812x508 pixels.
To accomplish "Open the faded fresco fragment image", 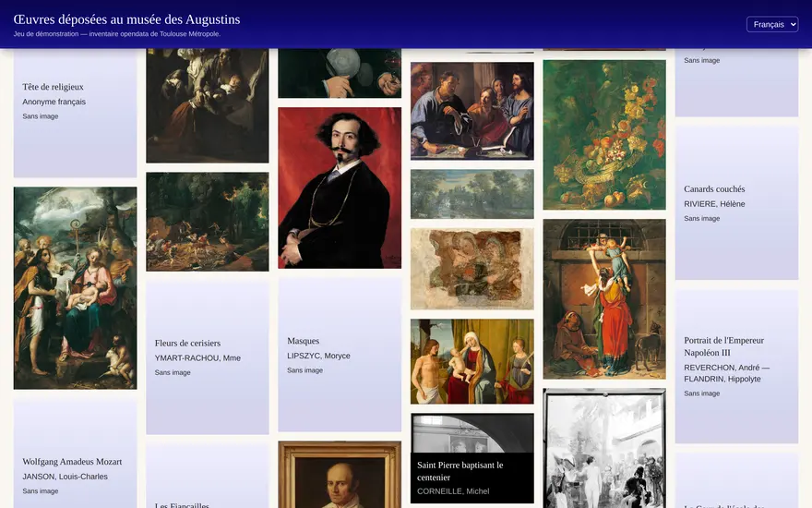I will pos(472,269).
